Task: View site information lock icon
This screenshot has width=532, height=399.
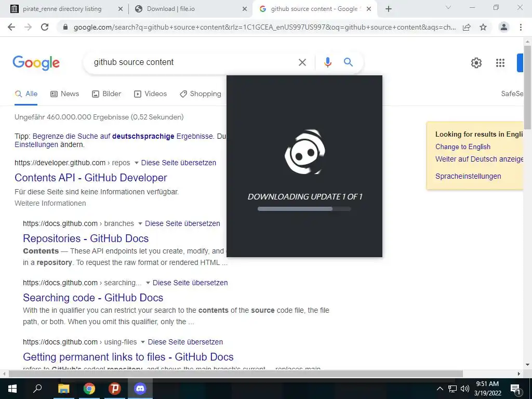Action: coord(65,27)
